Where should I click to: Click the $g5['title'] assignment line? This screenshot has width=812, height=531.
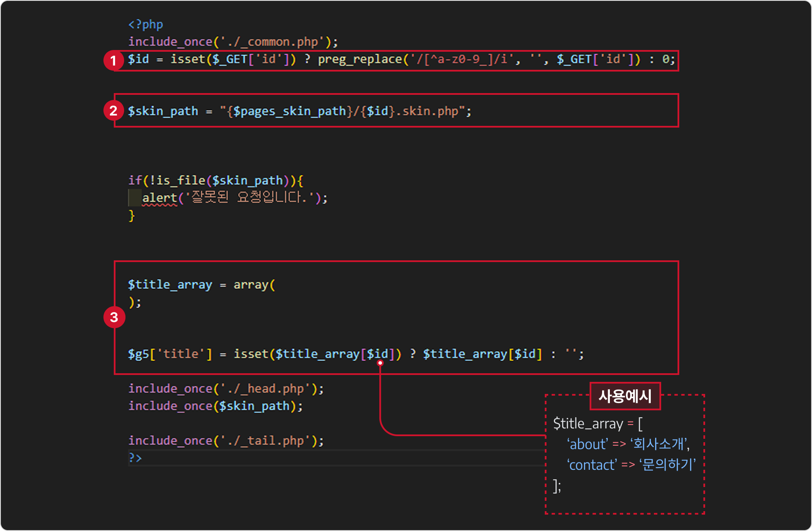356,354
